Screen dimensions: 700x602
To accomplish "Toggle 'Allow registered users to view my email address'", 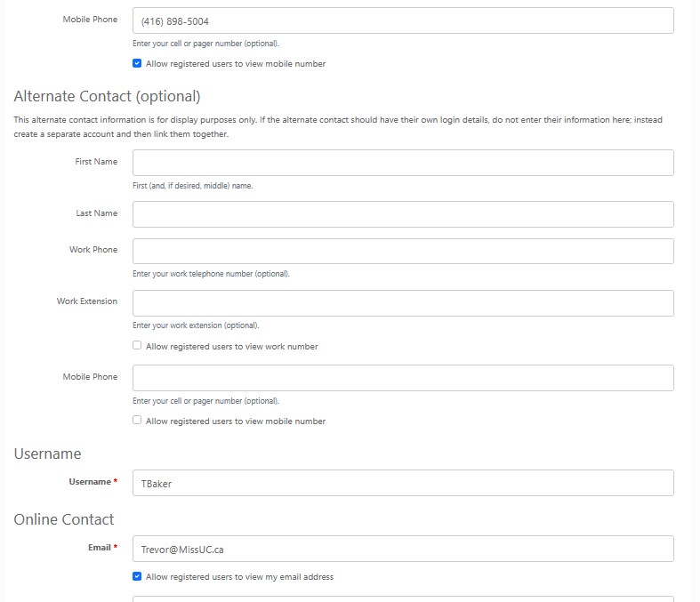I will (137, 576).
